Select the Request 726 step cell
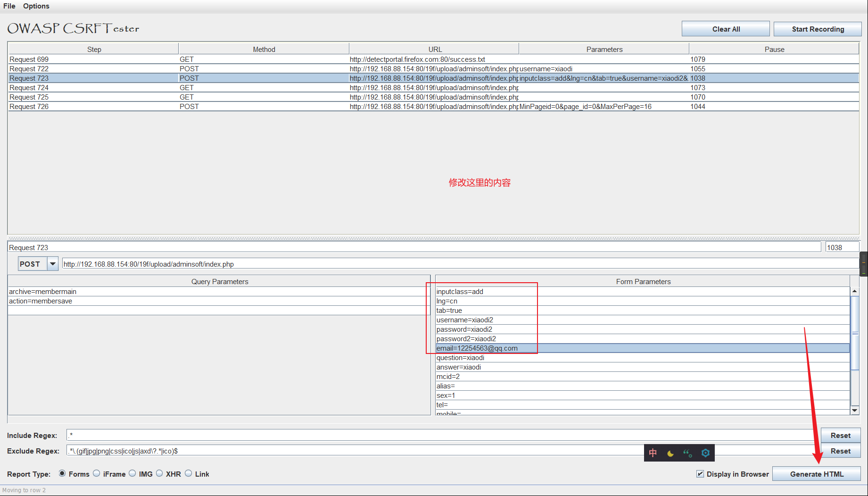868x496 pixels. [x=93, y=106]
